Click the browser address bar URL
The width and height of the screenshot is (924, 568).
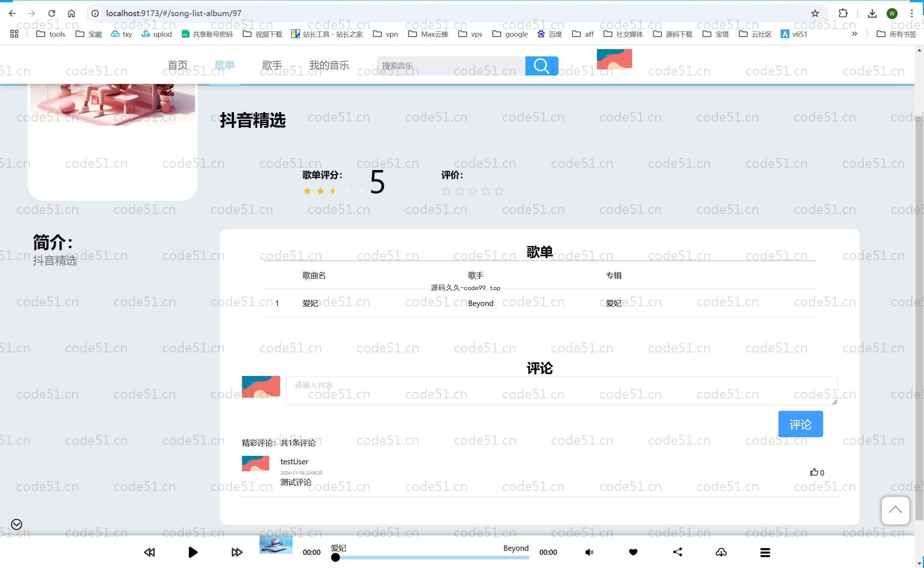[173, 13]
